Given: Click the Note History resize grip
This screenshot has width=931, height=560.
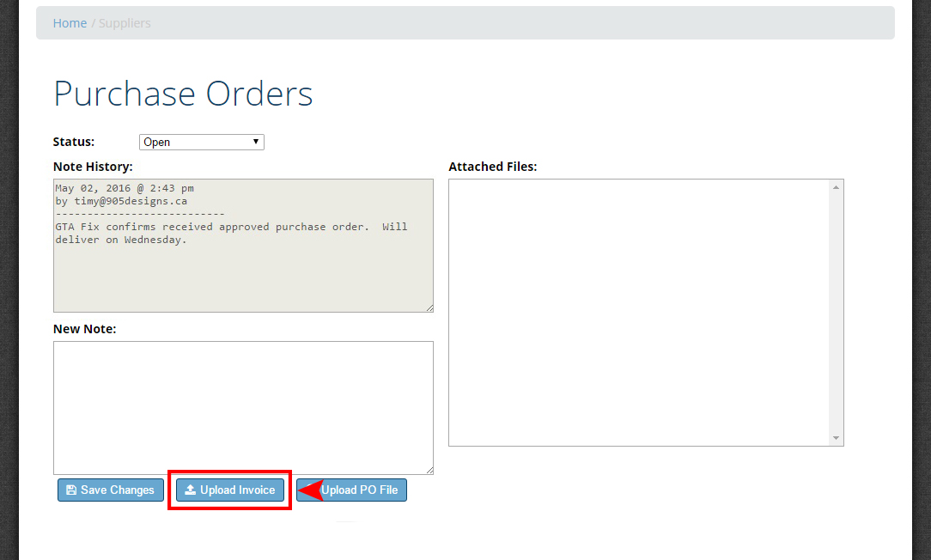Looking at the screenshot, I should (429, 307).
